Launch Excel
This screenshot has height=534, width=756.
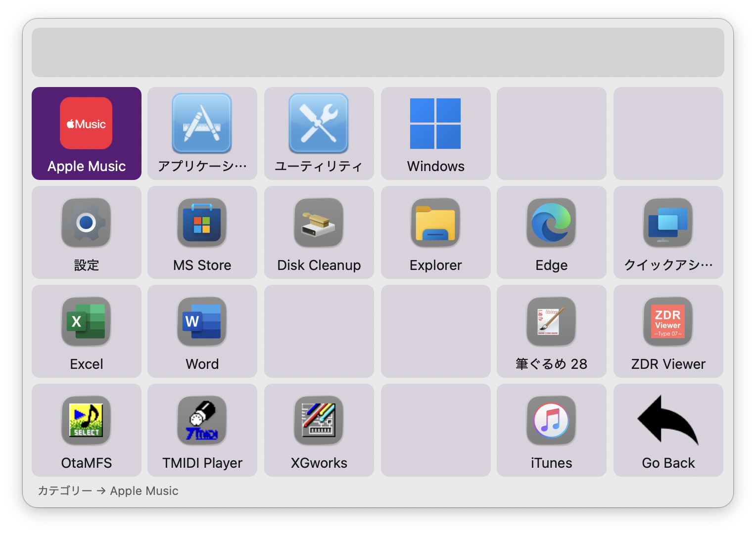87,331
